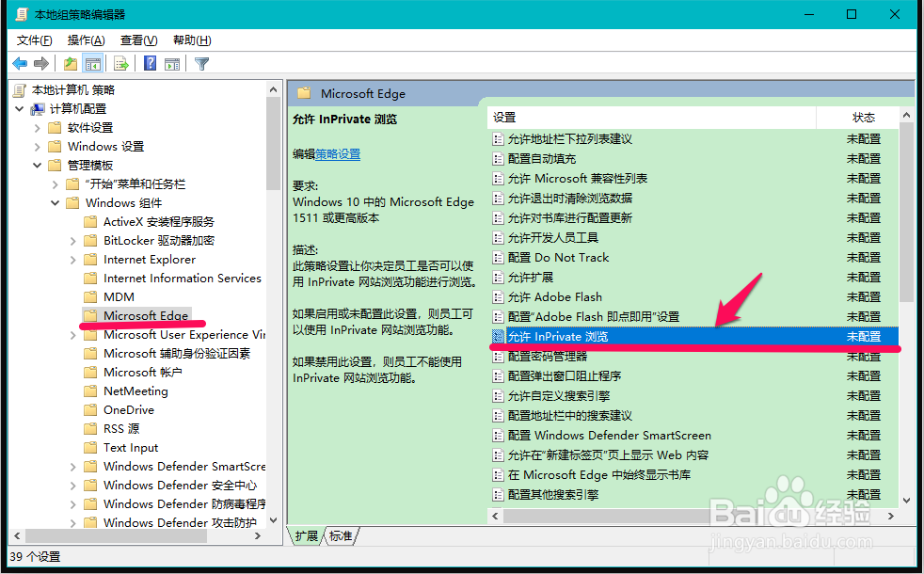Click the policy icon beside 允许 InPrivate 浏览
This screenshot has width=924, height=574.
[498, 337]
